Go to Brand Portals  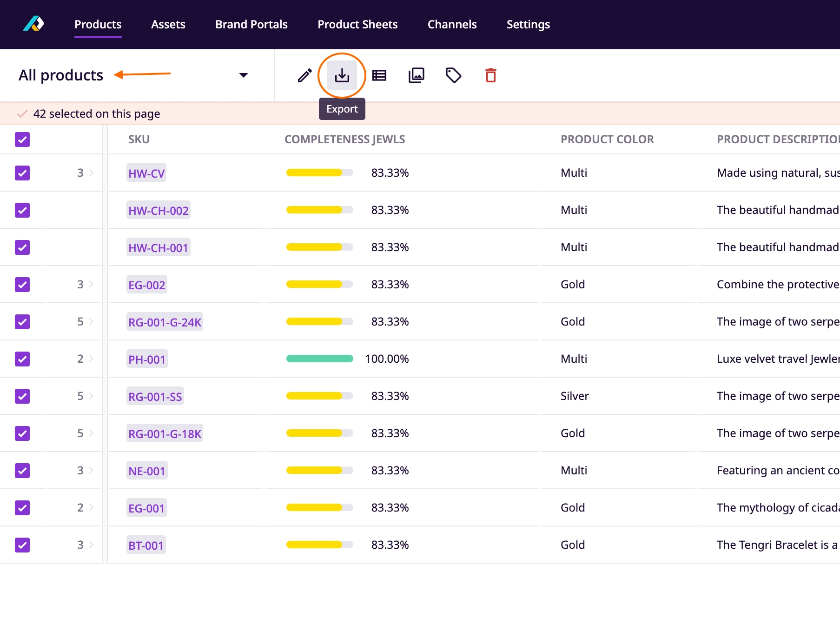point(251,24)
